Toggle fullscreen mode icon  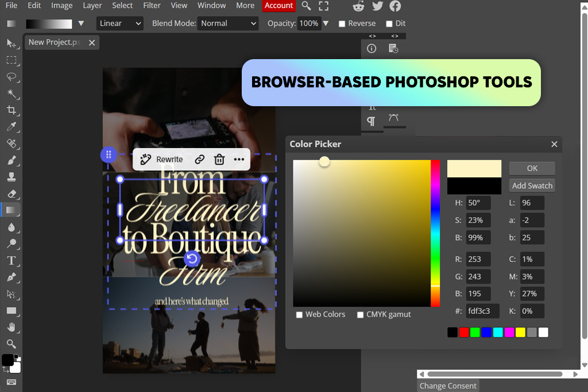point(324,6)
